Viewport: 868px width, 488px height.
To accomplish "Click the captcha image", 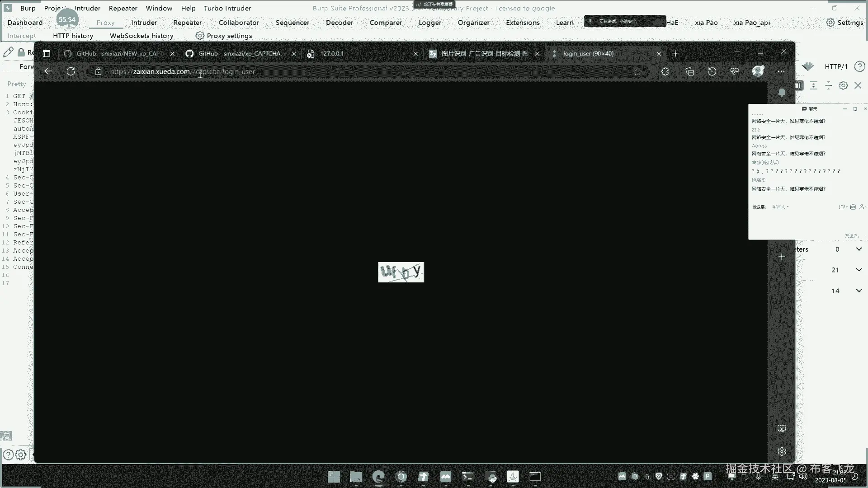I will (401, 272).
